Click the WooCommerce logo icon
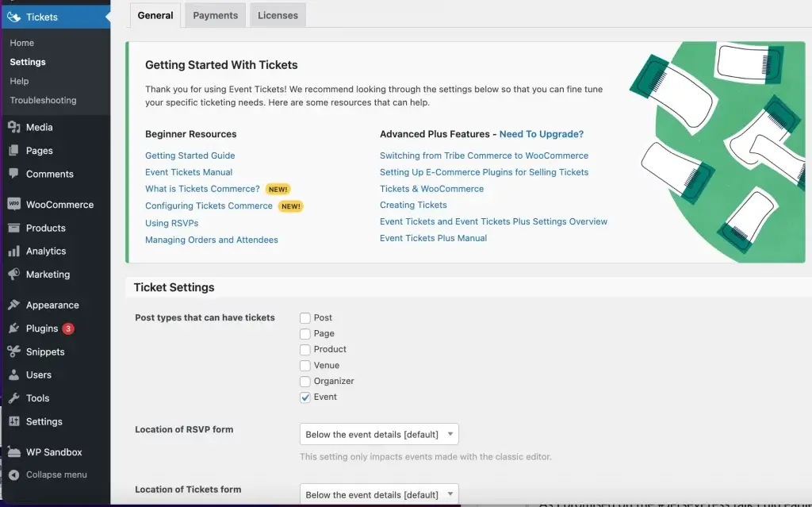 pos(13,204)
